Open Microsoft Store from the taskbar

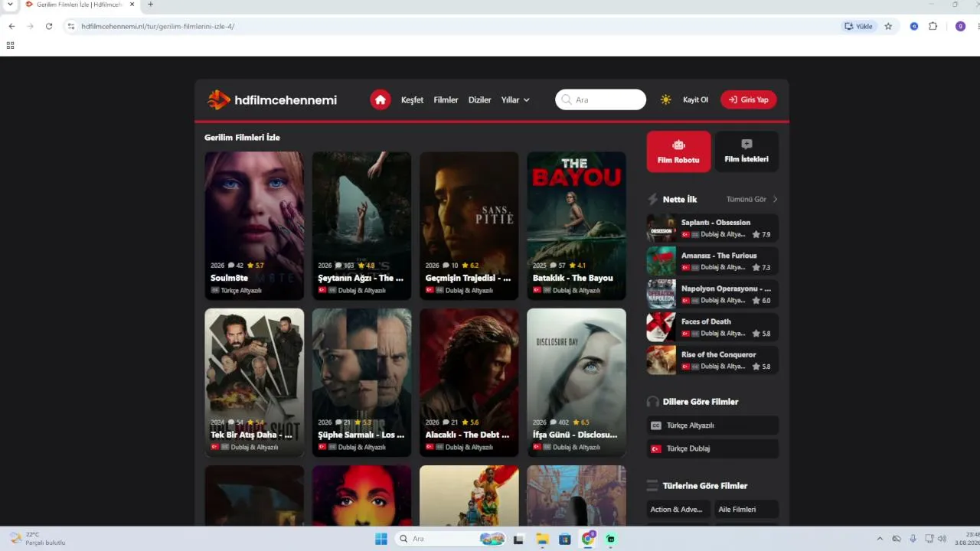pos(565,539)
